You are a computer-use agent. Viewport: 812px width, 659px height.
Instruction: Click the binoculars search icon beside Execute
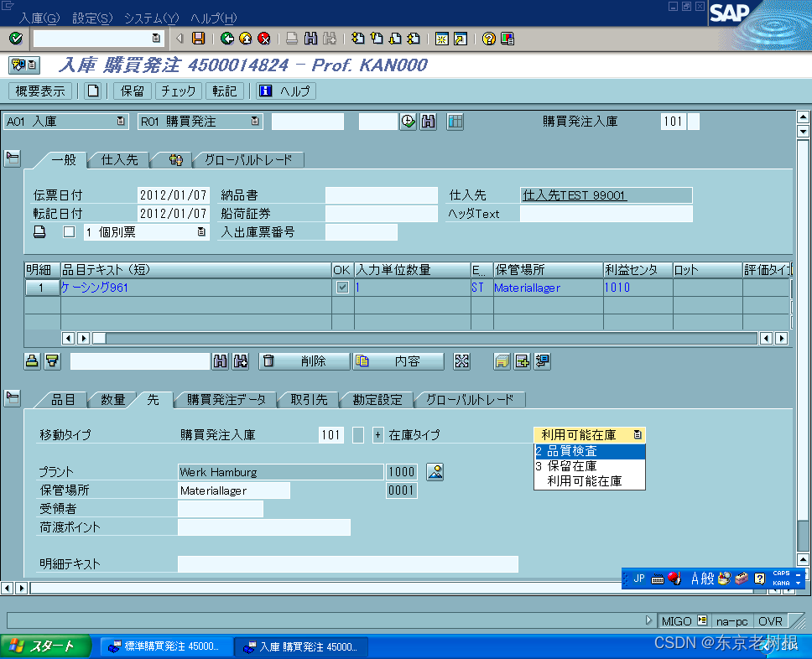click(429, 122)
